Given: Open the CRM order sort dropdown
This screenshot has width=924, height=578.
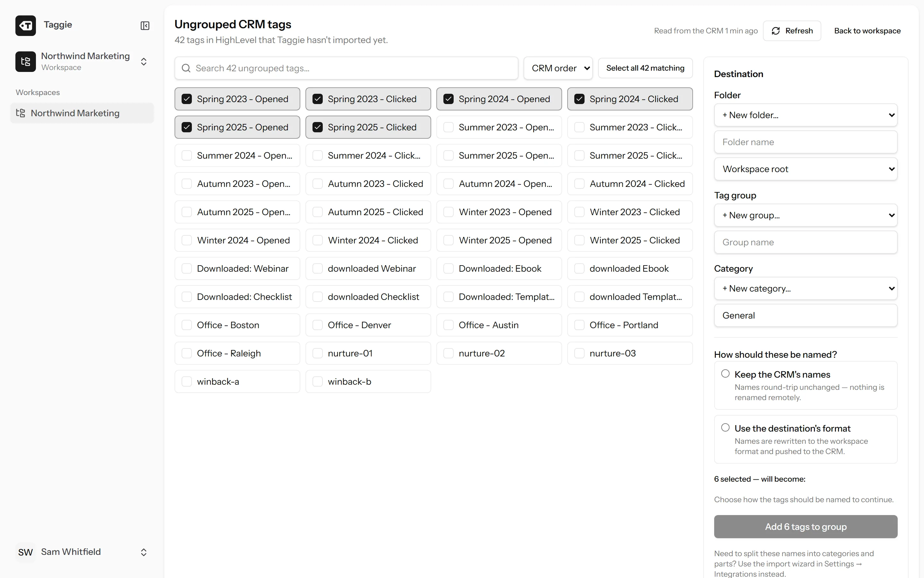Looking at the screenshot, I should click(x=558, y=68).
